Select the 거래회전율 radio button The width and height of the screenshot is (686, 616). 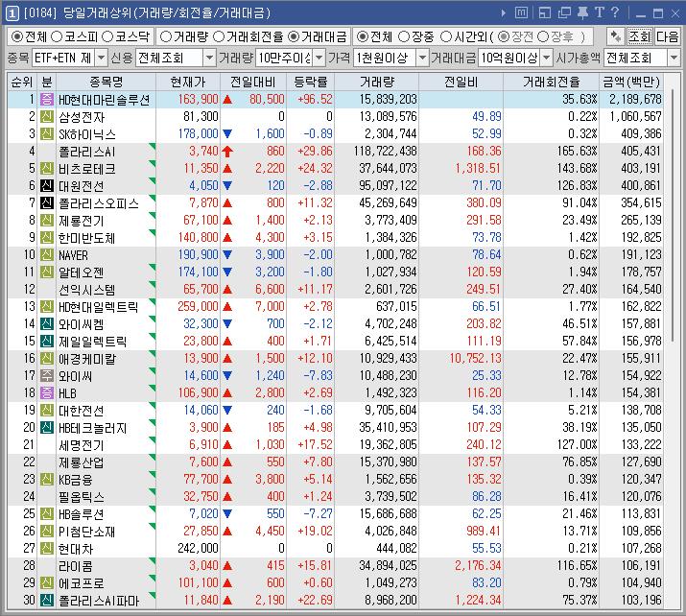(219, 36)
